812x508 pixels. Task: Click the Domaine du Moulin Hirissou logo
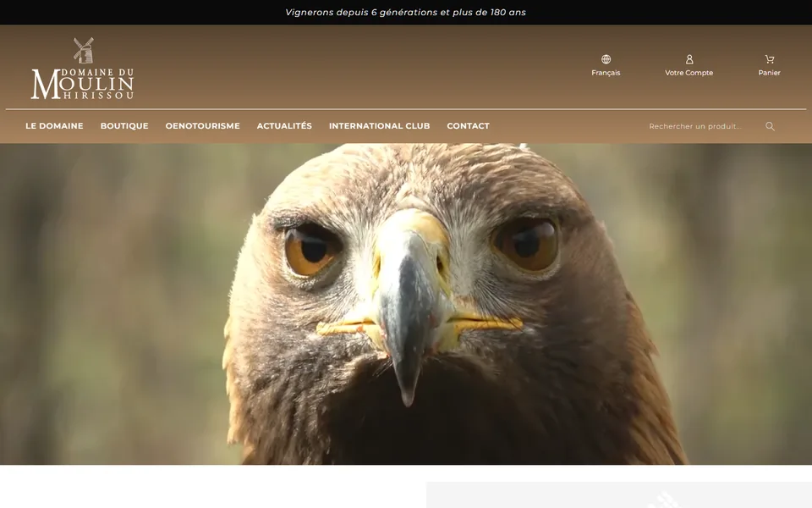point(82,69)
